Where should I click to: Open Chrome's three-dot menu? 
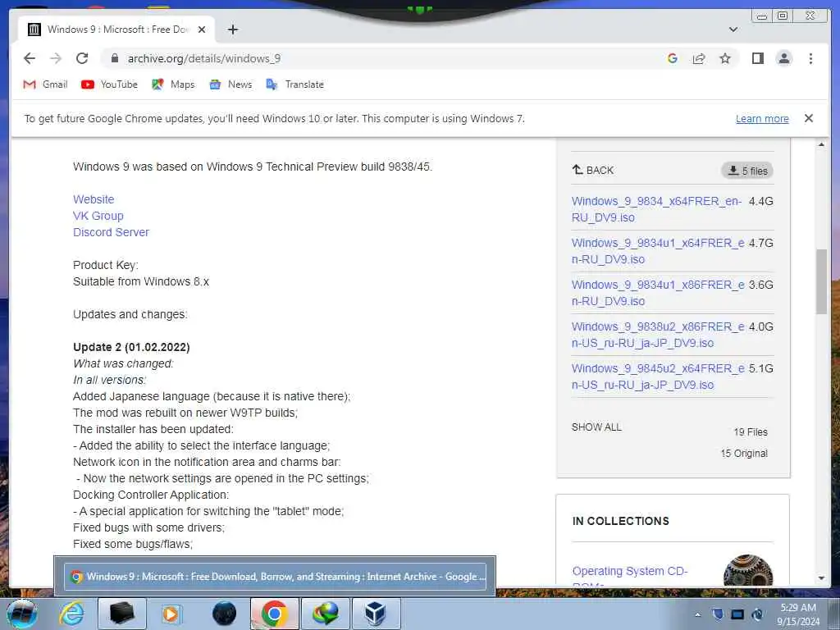(x=810, y=58)
